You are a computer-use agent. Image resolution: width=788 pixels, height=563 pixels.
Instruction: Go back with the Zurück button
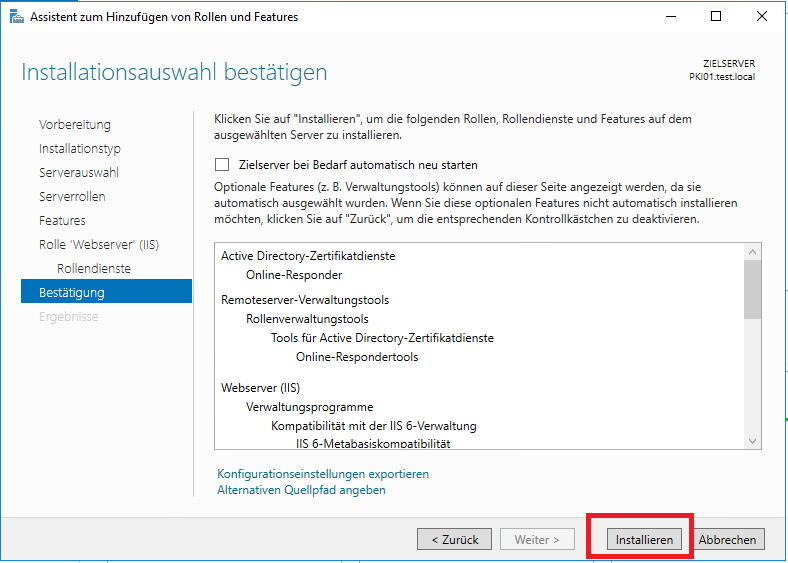(454, 539)
